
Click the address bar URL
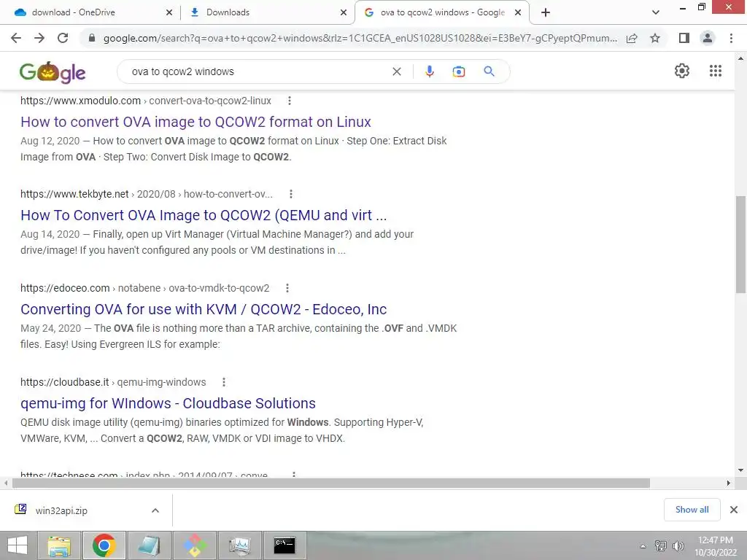(x=360, y=38)
